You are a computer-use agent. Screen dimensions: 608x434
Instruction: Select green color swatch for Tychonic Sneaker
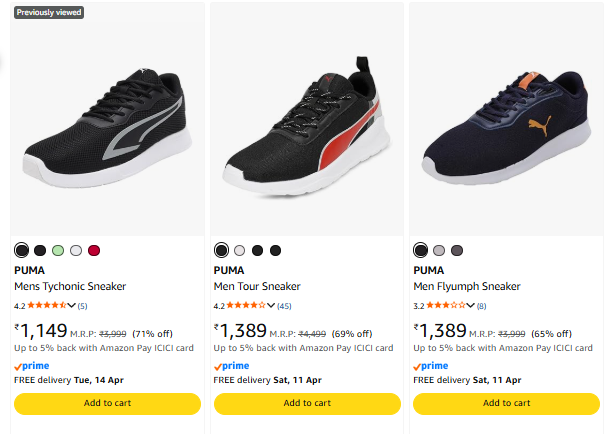(58, 250)
